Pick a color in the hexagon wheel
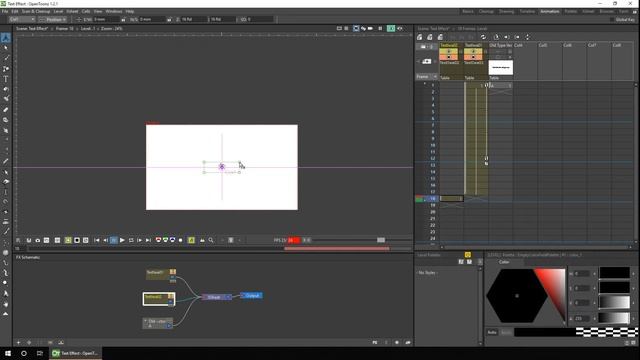 [517, 296]
